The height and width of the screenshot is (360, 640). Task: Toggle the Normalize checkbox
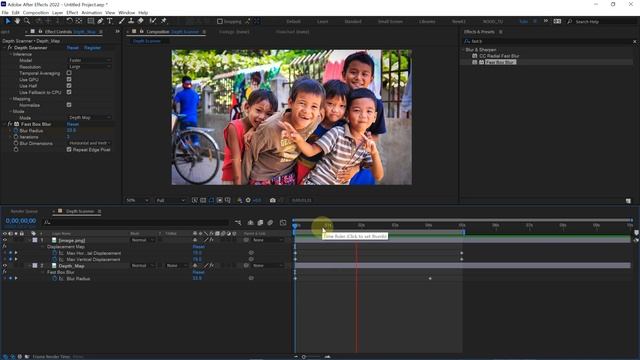point(69,105)
